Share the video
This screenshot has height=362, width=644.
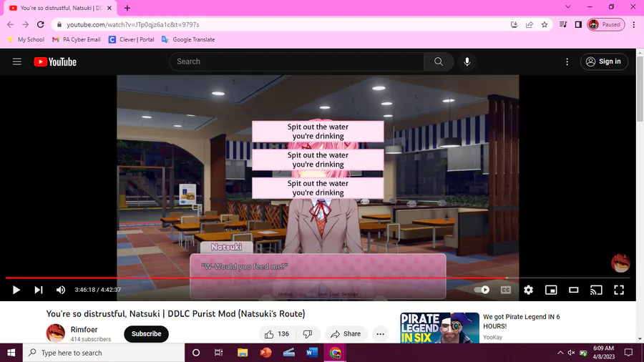point(346,334)
